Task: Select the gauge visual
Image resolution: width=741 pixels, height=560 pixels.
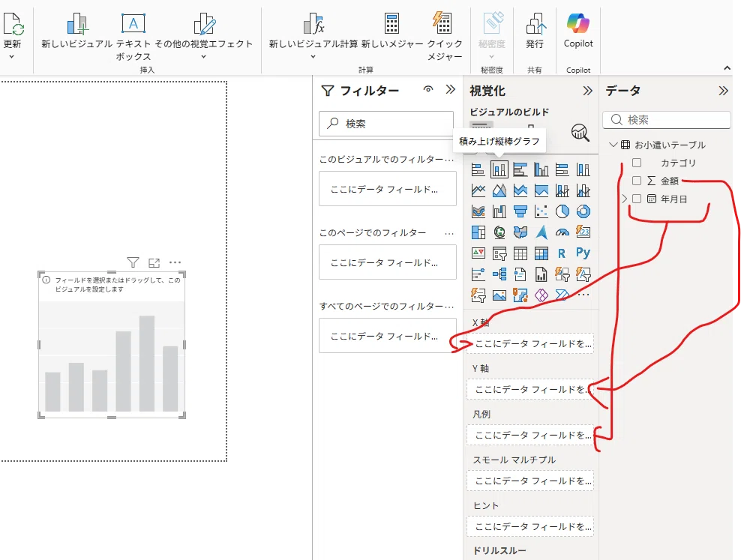Action: (x=562, y=232)
